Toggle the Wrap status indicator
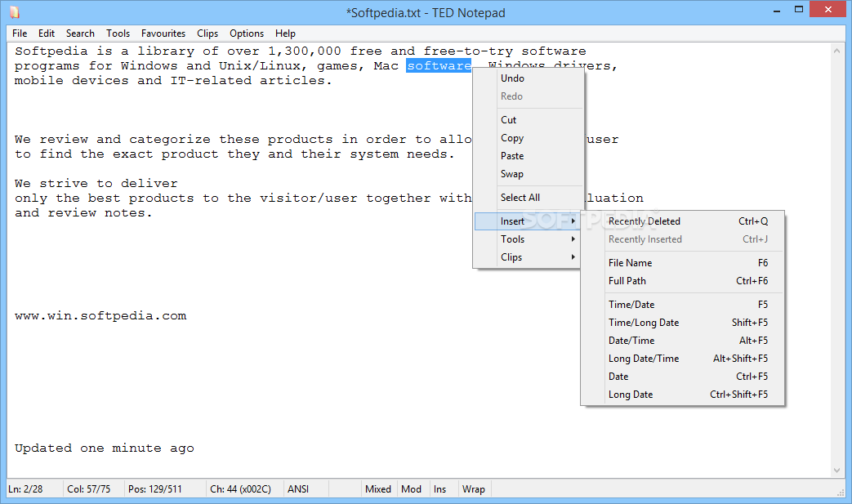Screen dimensions: 852x504 (474, 488)
